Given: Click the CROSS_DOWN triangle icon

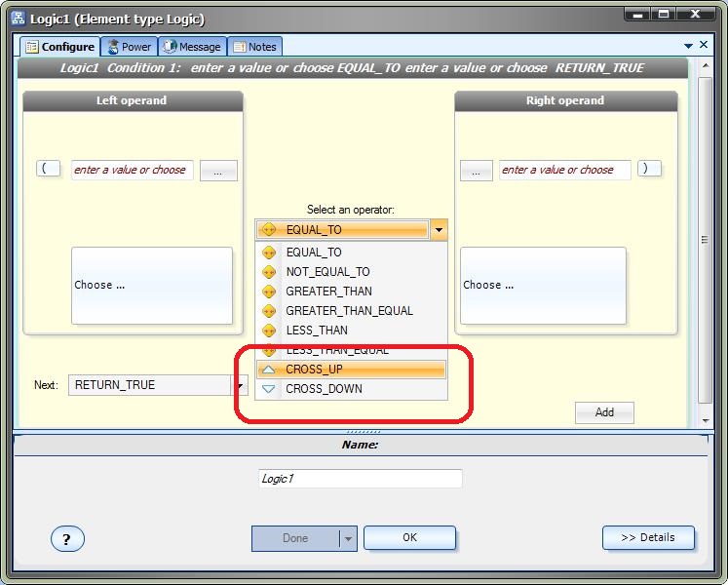Looking at the screenshot, I should click(x=268, y=389).
